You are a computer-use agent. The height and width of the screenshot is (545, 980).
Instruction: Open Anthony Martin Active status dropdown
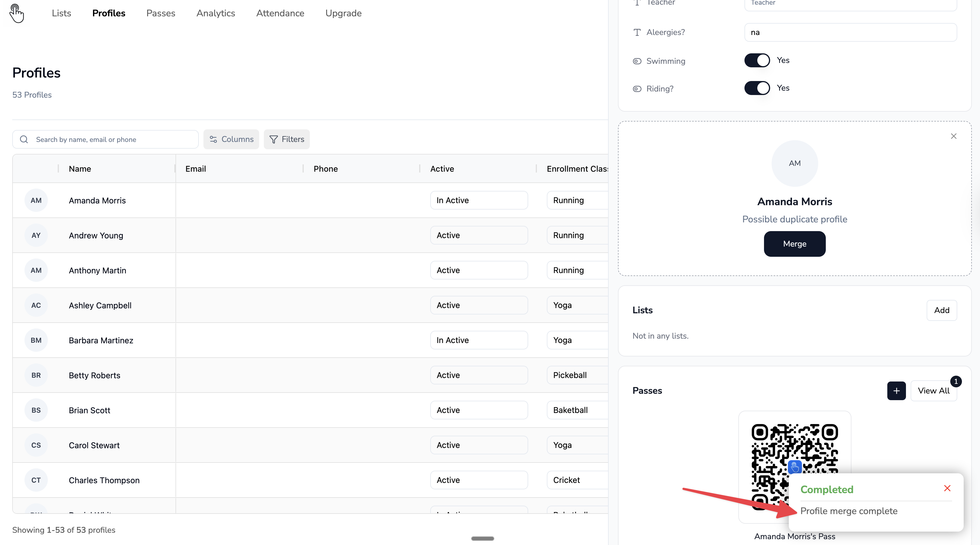(x=479, y=270)
